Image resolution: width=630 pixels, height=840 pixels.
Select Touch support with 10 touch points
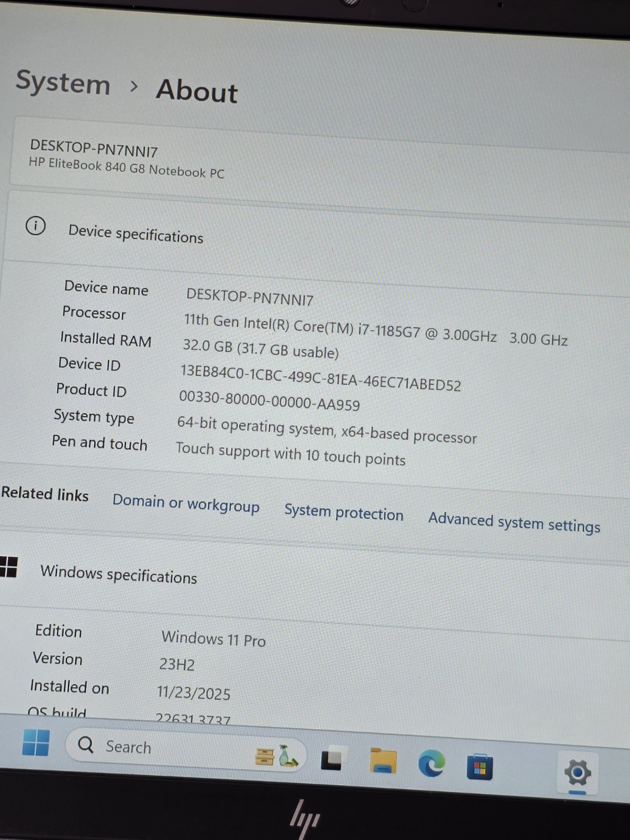290,454
